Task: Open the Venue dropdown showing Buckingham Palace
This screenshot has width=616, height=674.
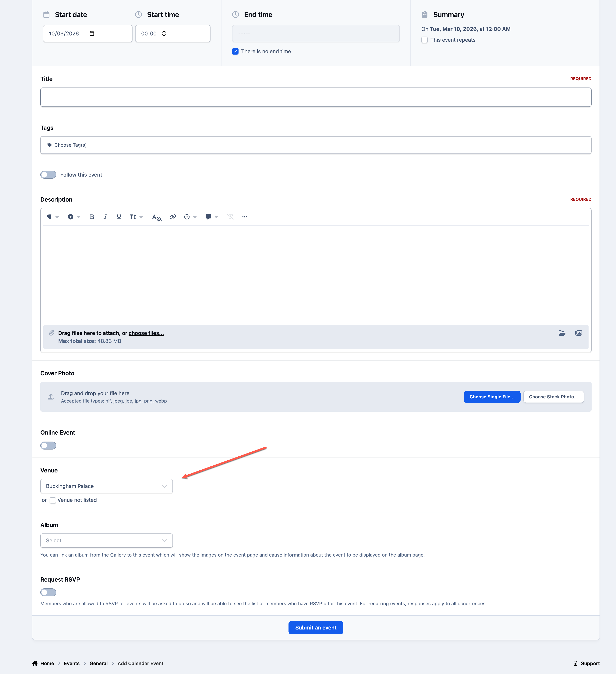Action: pyautogui.click(x=107, y=486)
